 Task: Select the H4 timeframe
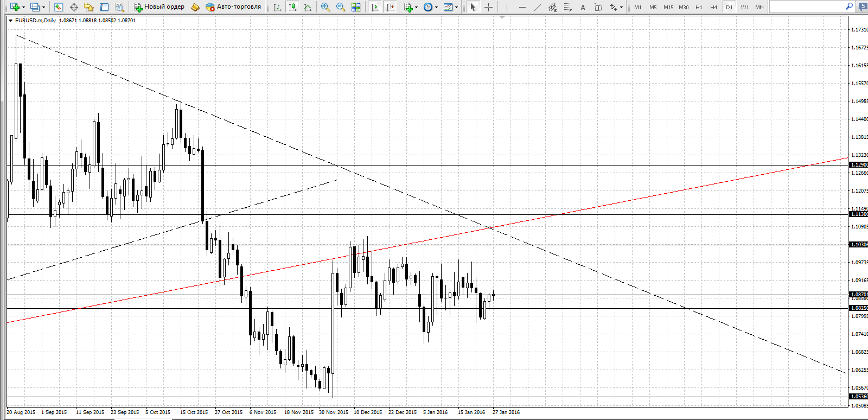(714, 7)
